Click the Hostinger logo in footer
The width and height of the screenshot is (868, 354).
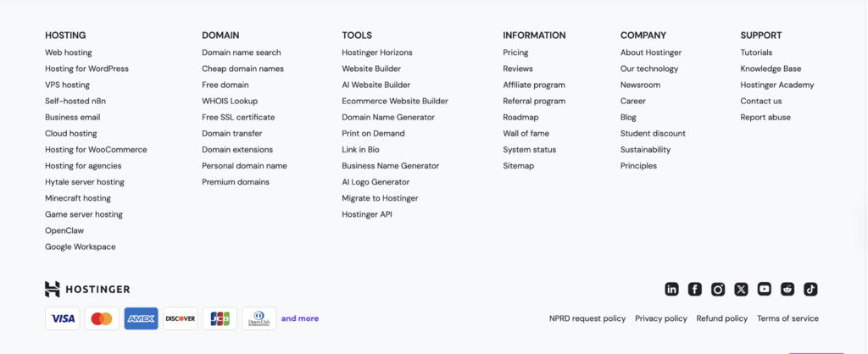pyautogui.click(x=87, y=290)
